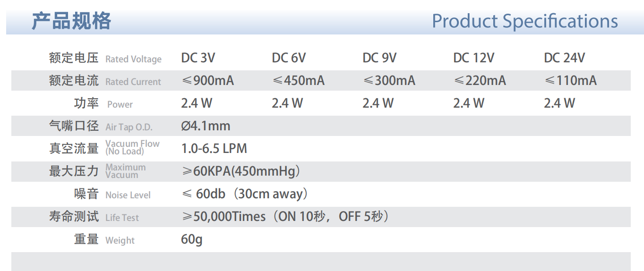Click the 60g weight value
The height and width of the screenshot is (271, 644).
(x=191, y=239)
